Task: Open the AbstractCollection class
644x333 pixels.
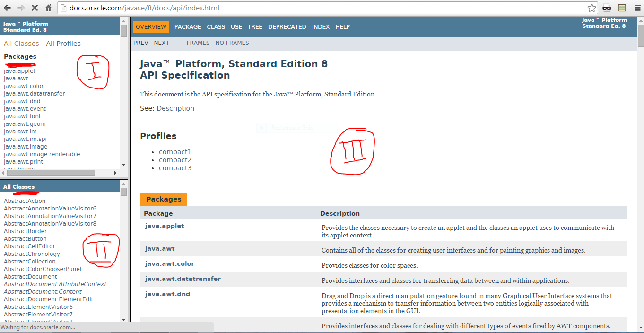Action: [30, 262]
